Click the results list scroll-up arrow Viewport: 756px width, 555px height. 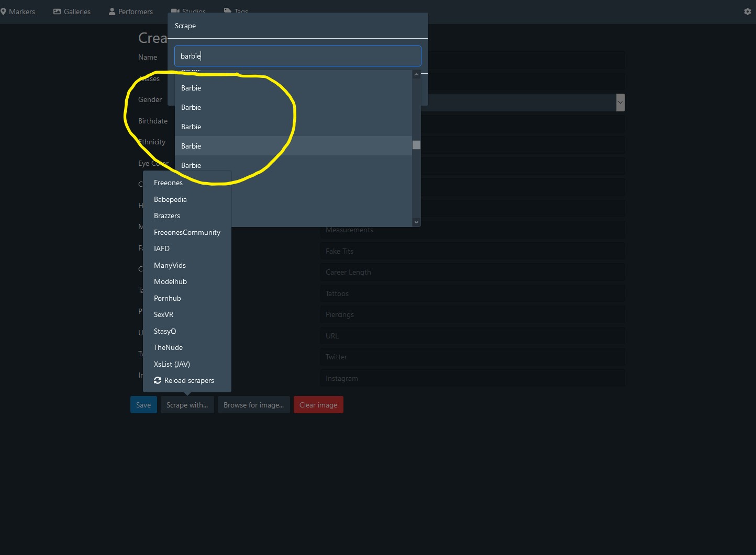(416, 75)
